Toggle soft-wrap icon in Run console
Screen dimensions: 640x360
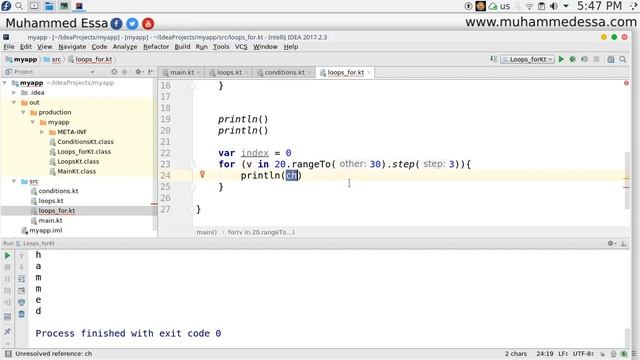(x=22, y=279)
